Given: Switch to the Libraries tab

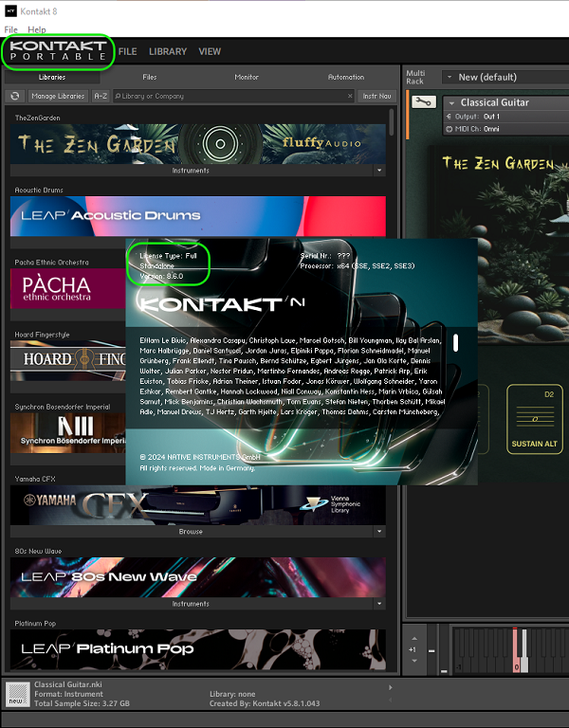Looking at the screenshot, I should tap(52, 77).
